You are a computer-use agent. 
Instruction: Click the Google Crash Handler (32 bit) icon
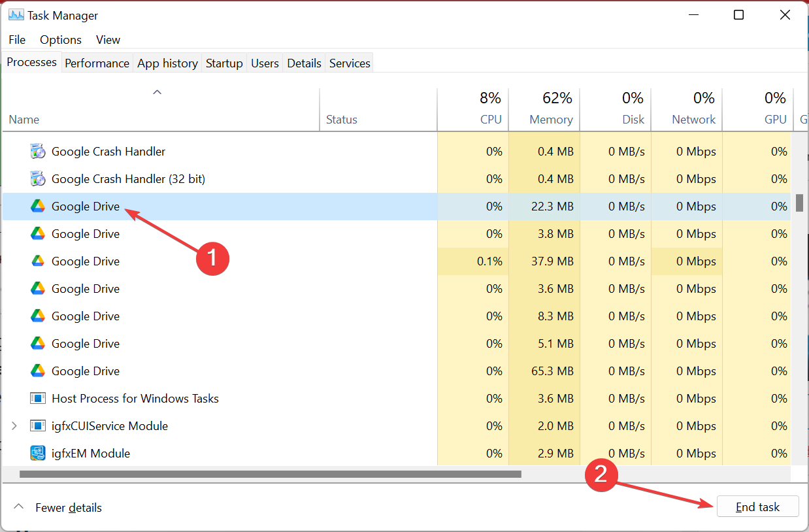(x=38, y=179)
